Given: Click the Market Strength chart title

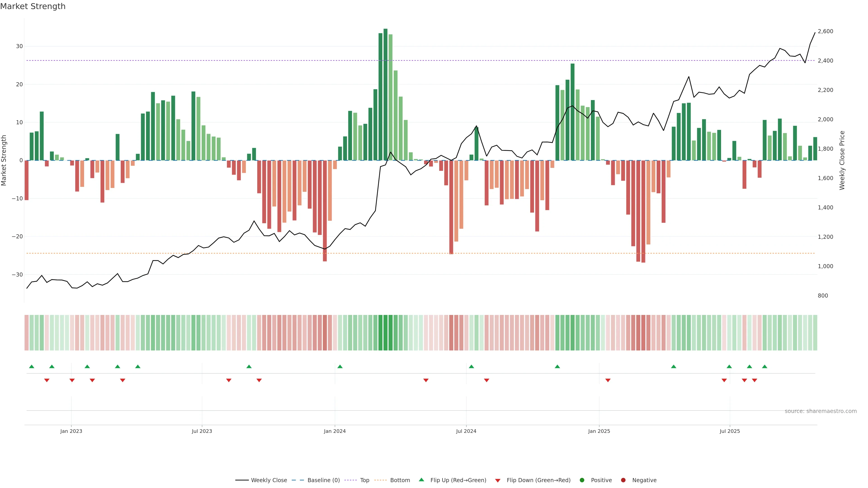Looking at the screenshot, I should (x=33, y=6).
